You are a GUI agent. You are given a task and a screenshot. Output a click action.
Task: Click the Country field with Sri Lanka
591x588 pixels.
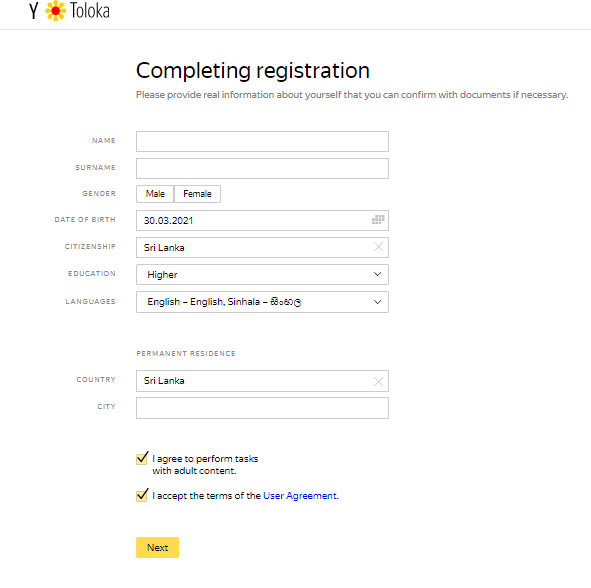(x=262, y=381)
